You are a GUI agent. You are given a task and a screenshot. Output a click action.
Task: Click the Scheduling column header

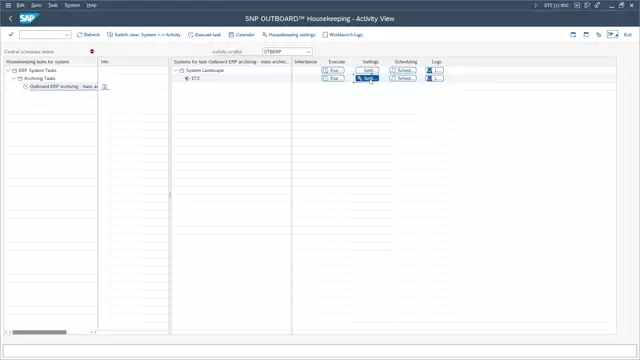point(406,62)
